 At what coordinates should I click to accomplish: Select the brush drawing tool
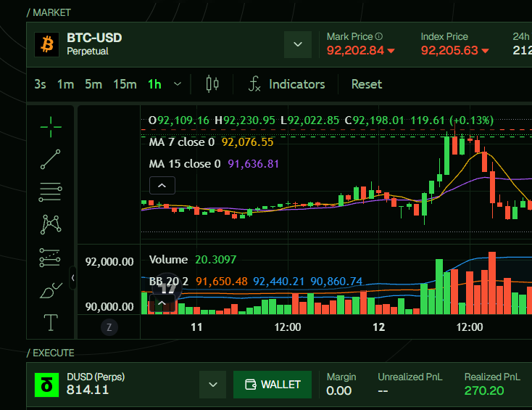[x=51, y=290]
